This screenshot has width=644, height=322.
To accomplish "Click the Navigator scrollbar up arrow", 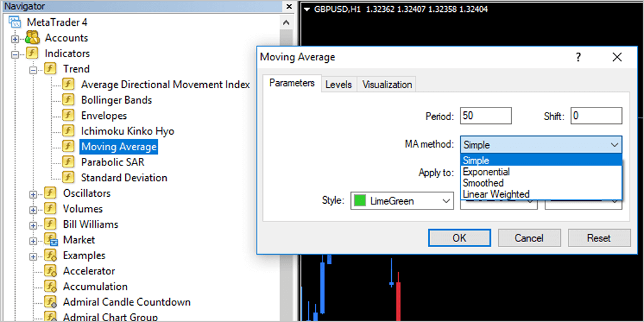I will 287,23.
